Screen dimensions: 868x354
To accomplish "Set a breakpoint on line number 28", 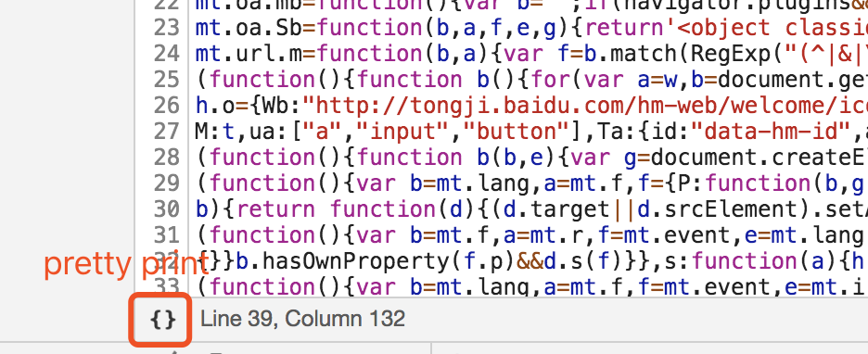I will pos(167,158).
